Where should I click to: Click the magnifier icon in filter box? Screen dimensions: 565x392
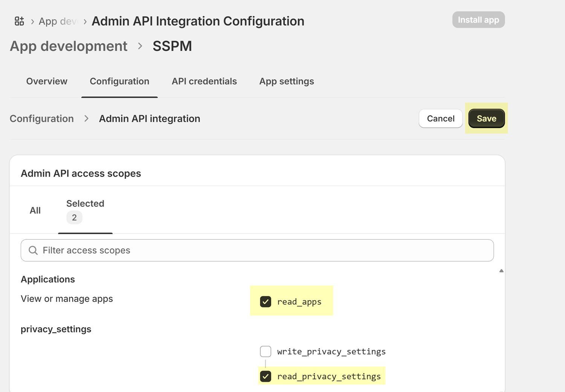pos(33,250)
